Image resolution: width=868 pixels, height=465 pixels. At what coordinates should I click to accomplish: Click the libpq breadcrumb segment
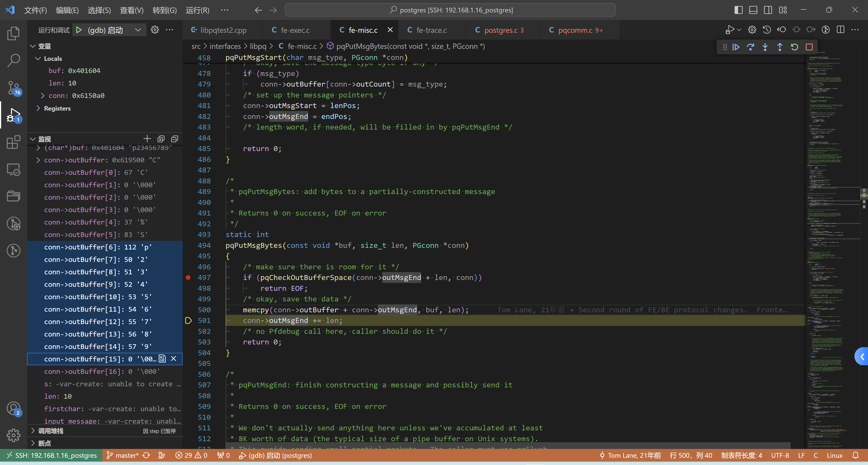(x=258, y=47)
